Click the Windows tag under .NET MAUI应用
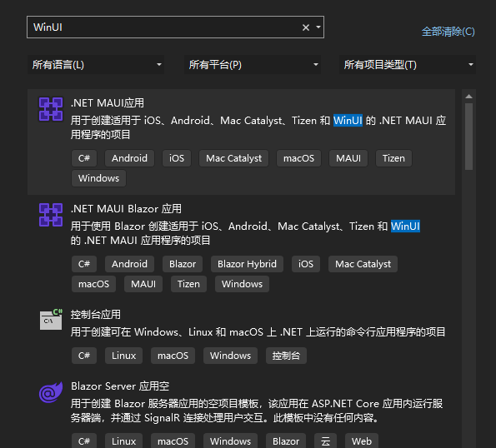This screenshot has width=496, height=448. tap(98, 178)
